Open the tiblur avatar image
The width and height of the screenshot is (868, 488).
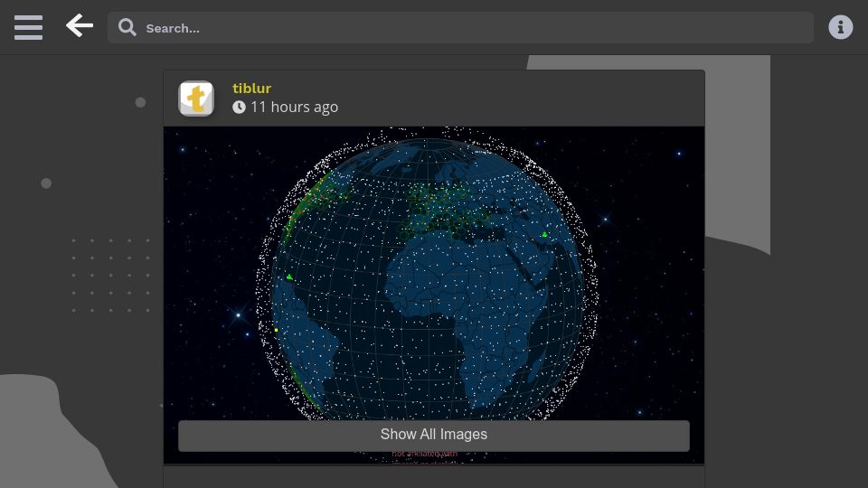196,99
